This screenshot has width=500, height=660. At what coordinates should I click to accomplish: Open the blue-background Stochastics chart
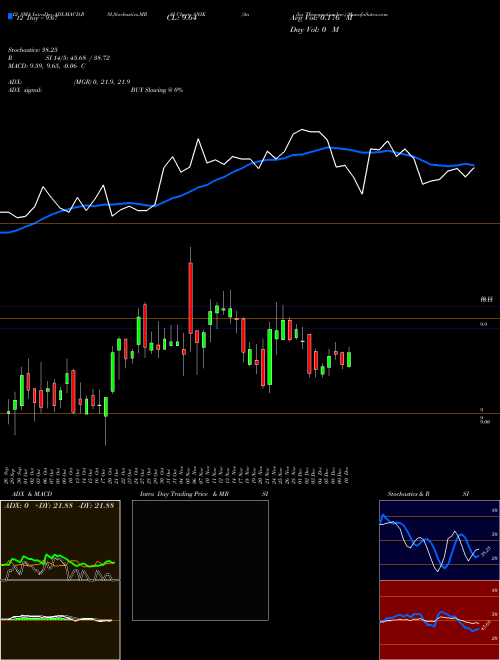pos(439,540)
